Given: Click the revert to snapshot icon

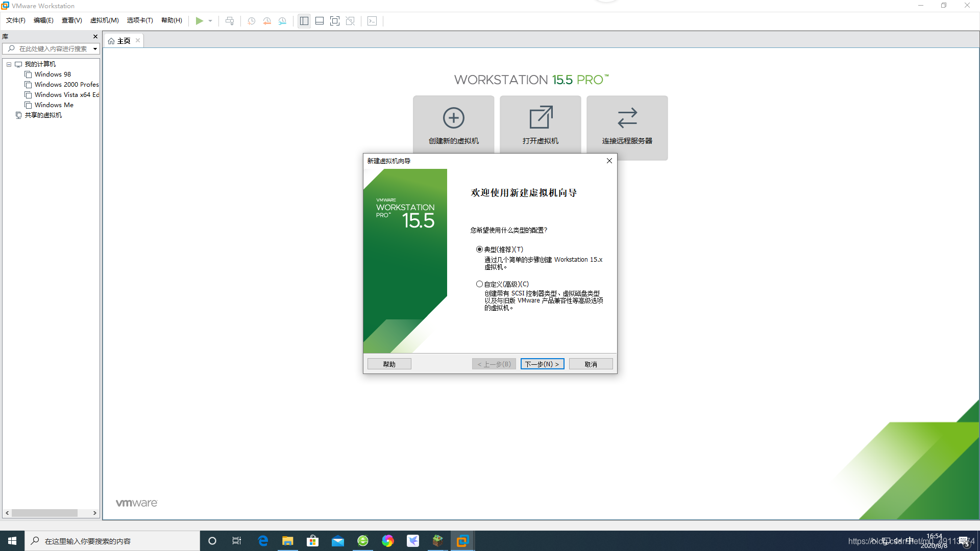Looking at the screenshot, I should (267, 21).
